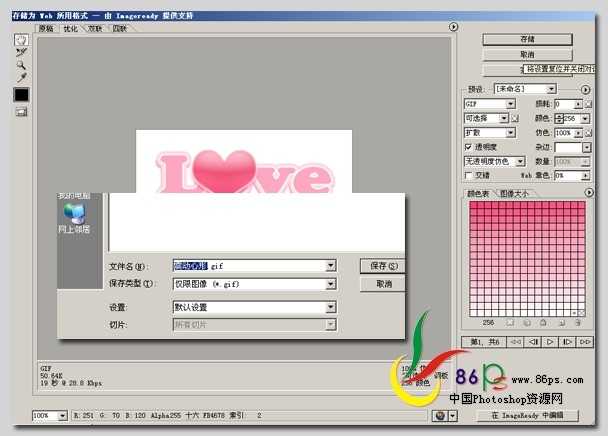Click trash delete color icon below color table
The width and height of the screenshot is (608, 436).
coord(578,323)
